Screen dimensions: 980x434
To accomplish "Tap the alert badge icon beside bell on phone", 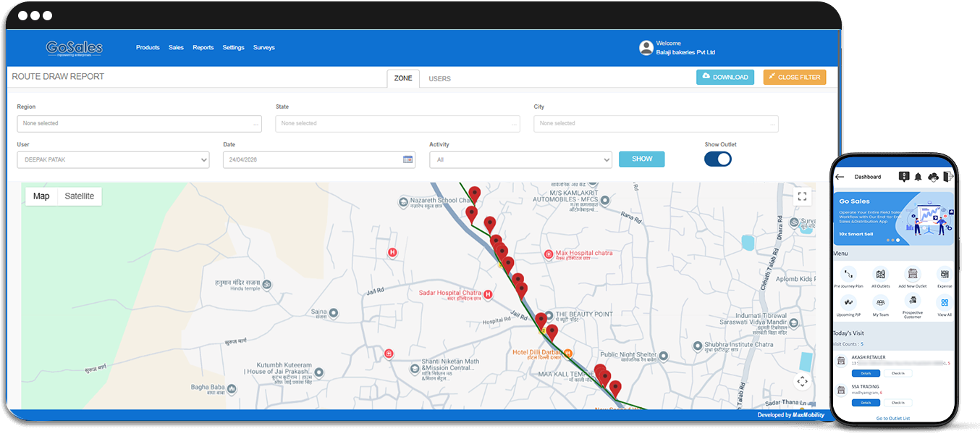I will 904,176.
